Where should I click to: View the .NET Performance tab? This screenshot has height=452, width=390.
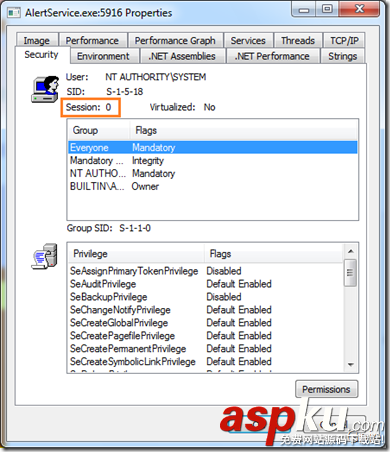[272, 56]
